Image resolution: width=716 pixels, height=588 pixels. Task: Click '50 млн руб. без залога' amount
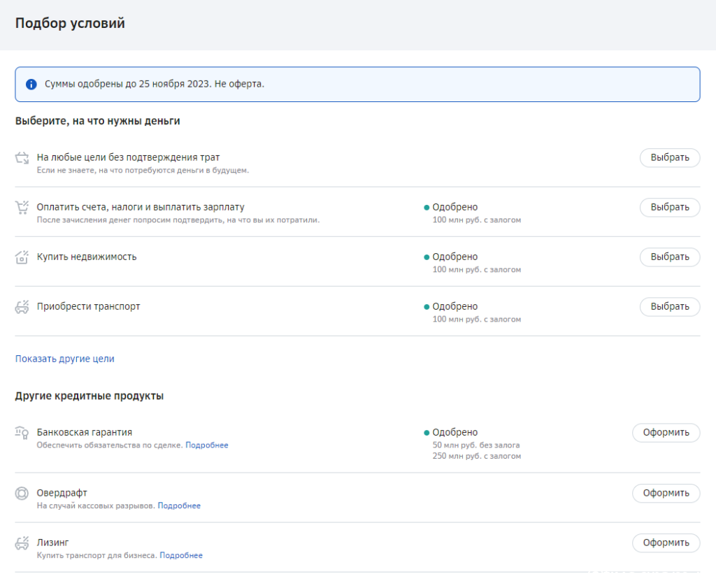click(476, 445)
